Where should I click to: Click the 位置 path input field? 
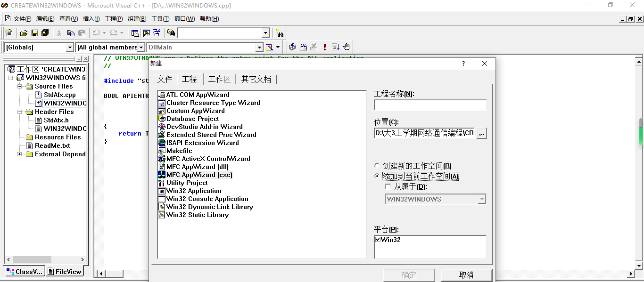[424, 133]
